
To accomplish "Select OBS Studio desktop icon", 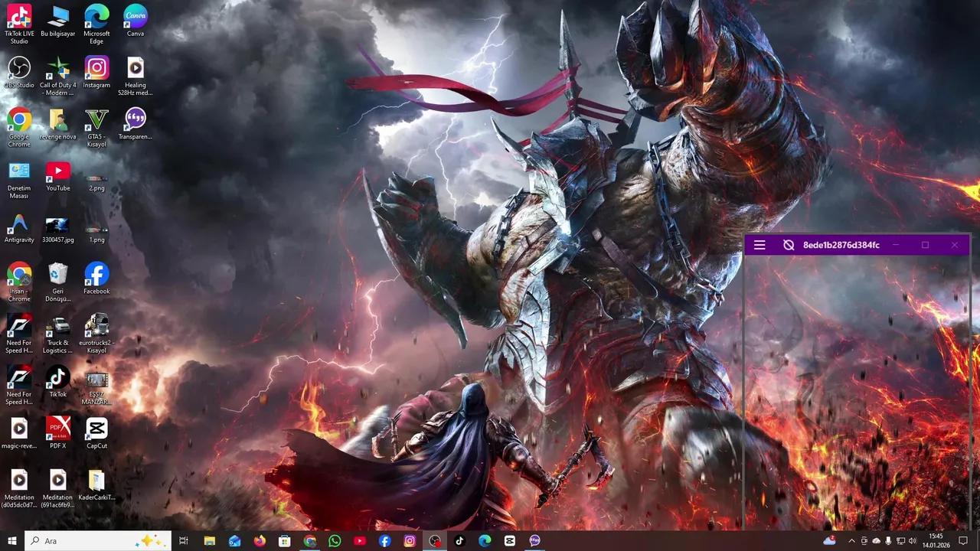I will (19, 72).
